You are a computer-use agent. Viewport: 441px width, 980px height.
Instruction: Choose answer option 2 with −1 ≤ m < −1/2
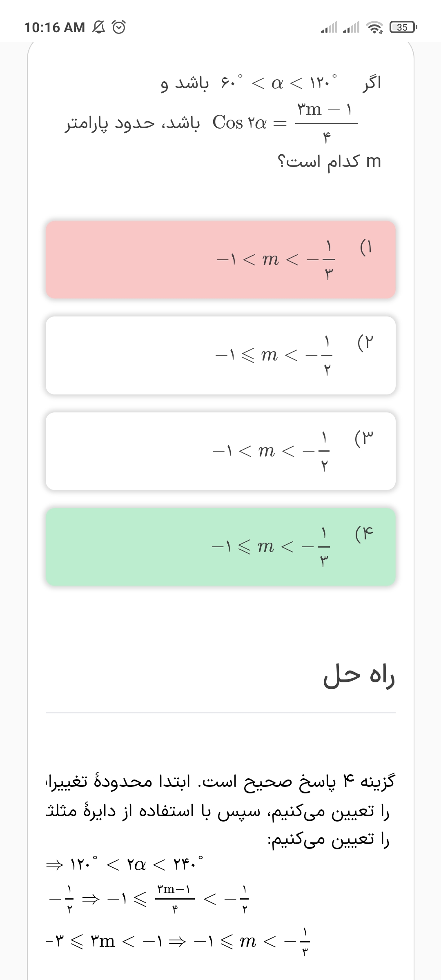(220, 355)
